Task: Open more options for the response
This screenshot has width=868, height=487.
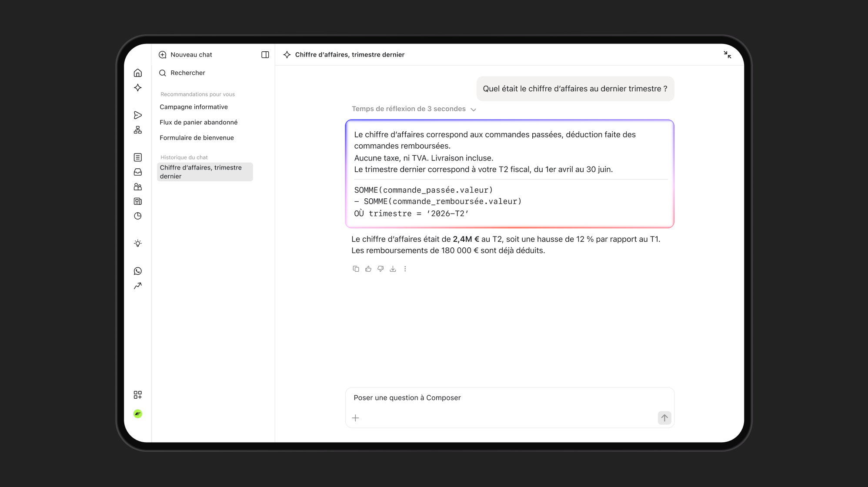Action: (405, 269)
